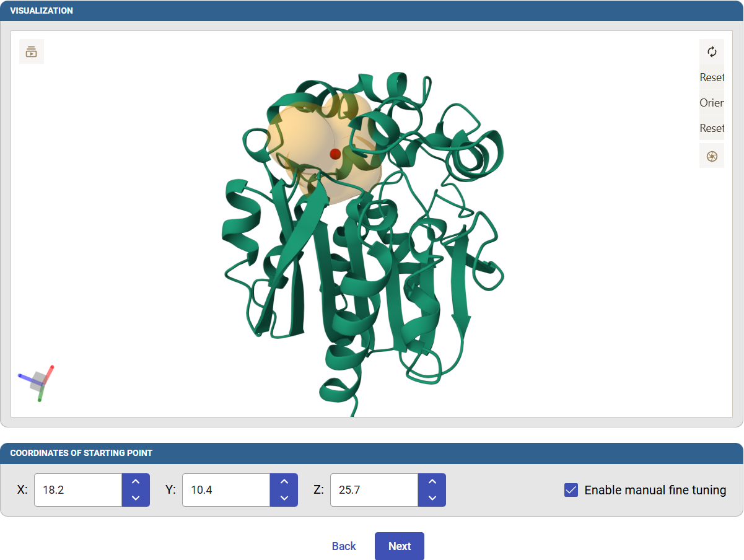Focus the Y coordinate input field
The width and height of the screenshot is (744, 560).
pos(226,490)
